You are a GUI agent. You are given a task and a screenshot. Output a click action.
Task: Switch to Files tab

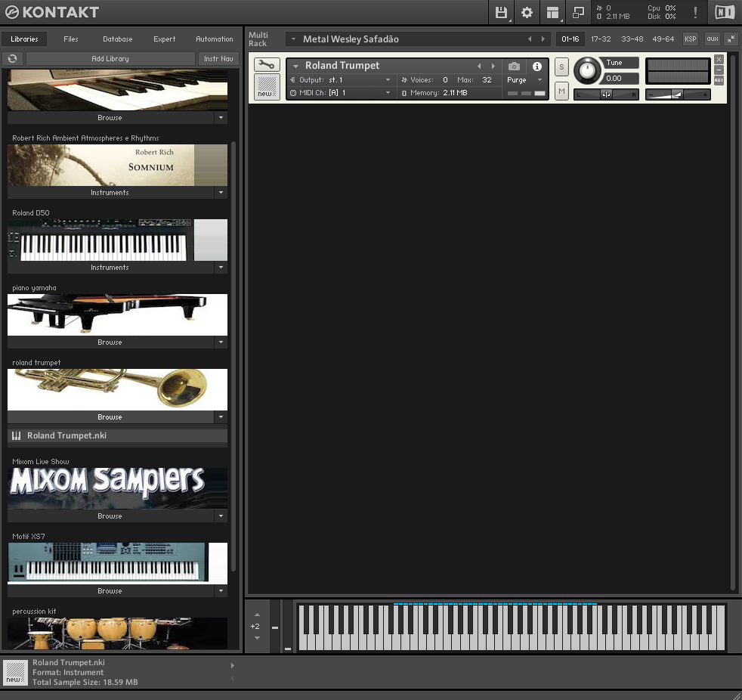71,39
